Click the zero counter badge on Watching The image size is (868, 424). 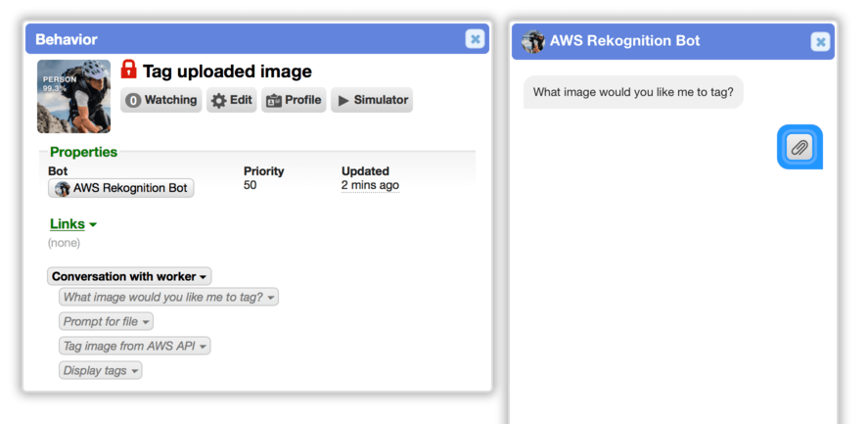pos(133,100)
